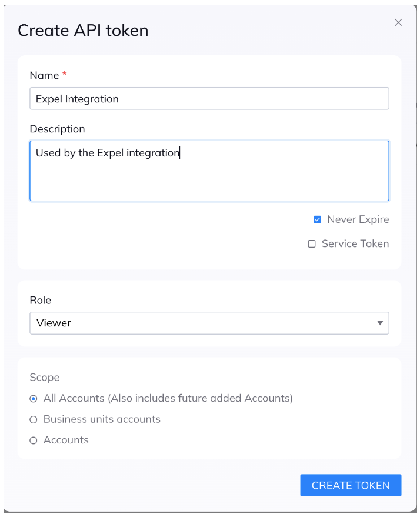This screenshot has height=514, width=420.
Task: Click the filled All Accounts radio circle
Action: 33,398
